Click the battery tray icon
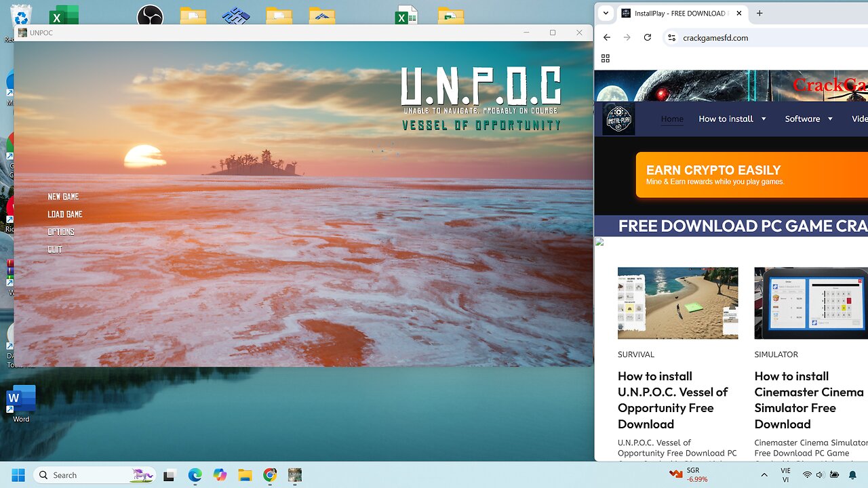The height and width of the screenshot is (488, 868). (x=834, y=475)
